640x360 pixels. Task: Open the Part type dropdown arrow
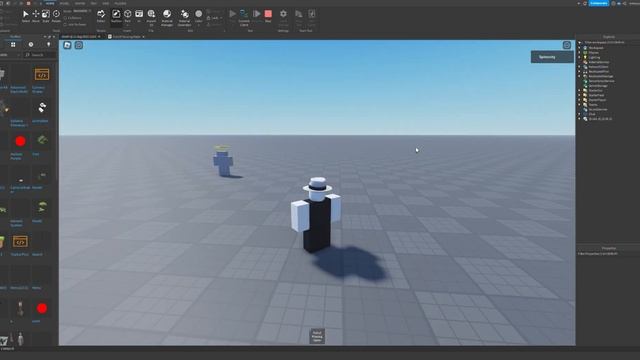coord(128,25)
